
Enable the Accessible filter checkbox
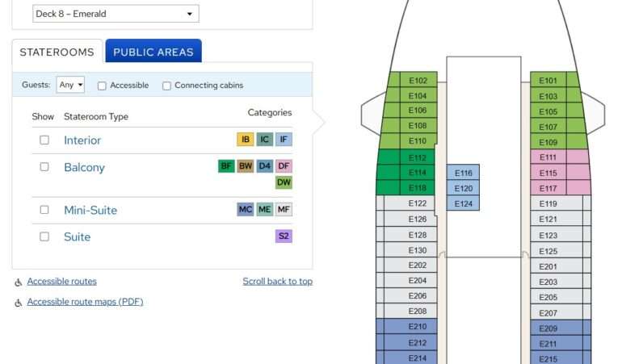pos(102,86)
